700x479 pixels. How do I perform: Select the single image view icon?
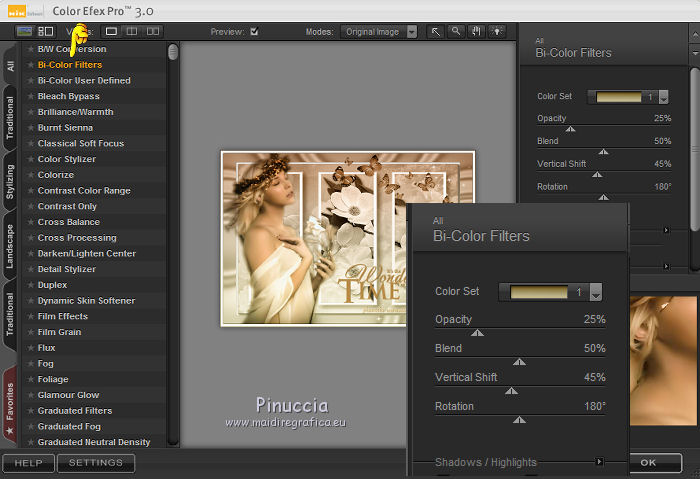(x=112, y=32)
